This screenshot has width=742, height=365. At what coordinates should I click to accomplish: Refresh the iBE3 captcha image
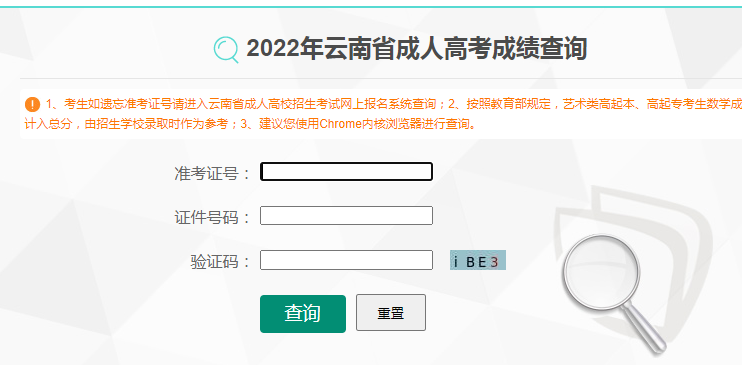[x=477, y=260]
